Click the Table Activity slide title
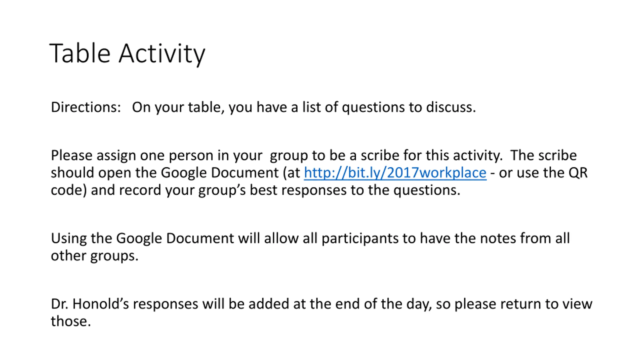 click(x=128, y=54)
